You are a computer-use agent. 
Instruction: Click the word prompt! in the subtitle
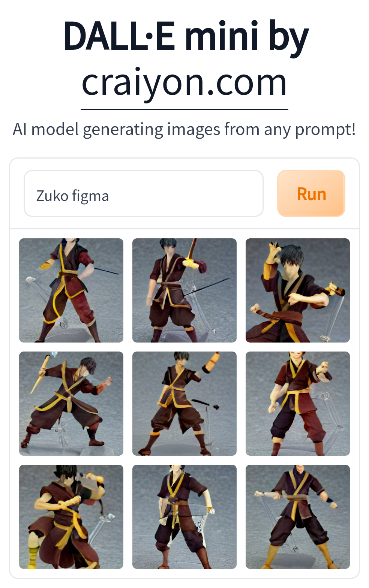[325, 130]
